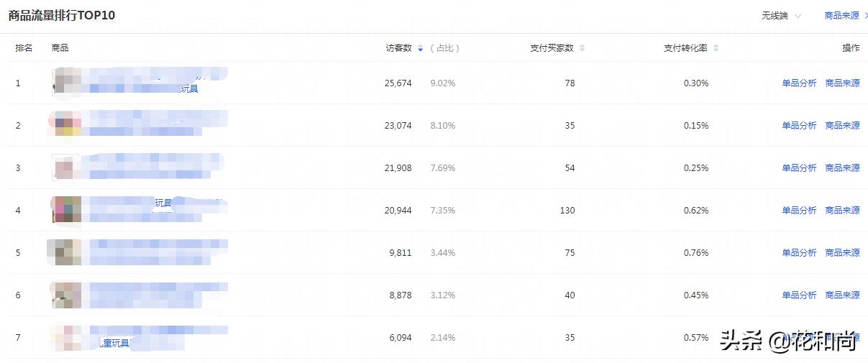The image size is (868, 363).
Task: Sort table by 访客数 arrow icon
Action: click(x=421, y=48)
